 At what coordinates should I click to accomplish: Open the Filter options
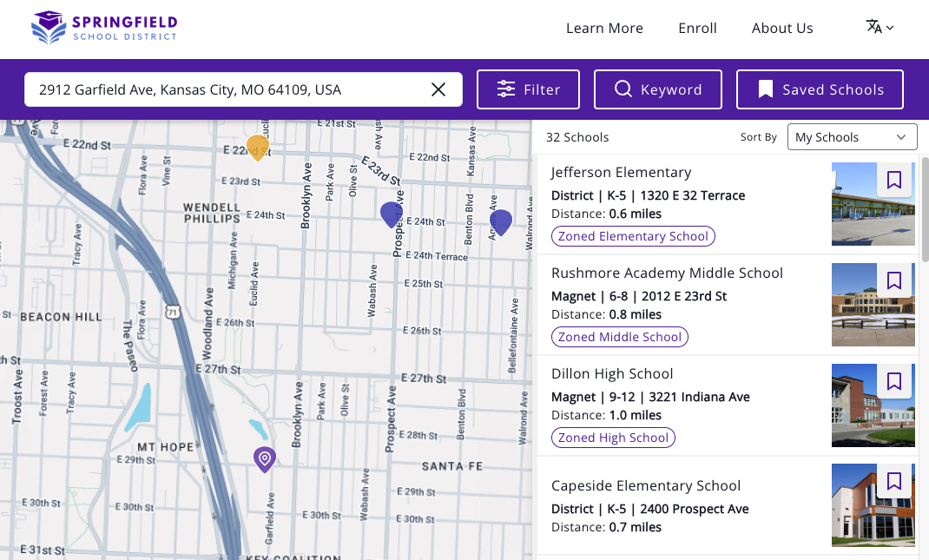pos(529,89)
